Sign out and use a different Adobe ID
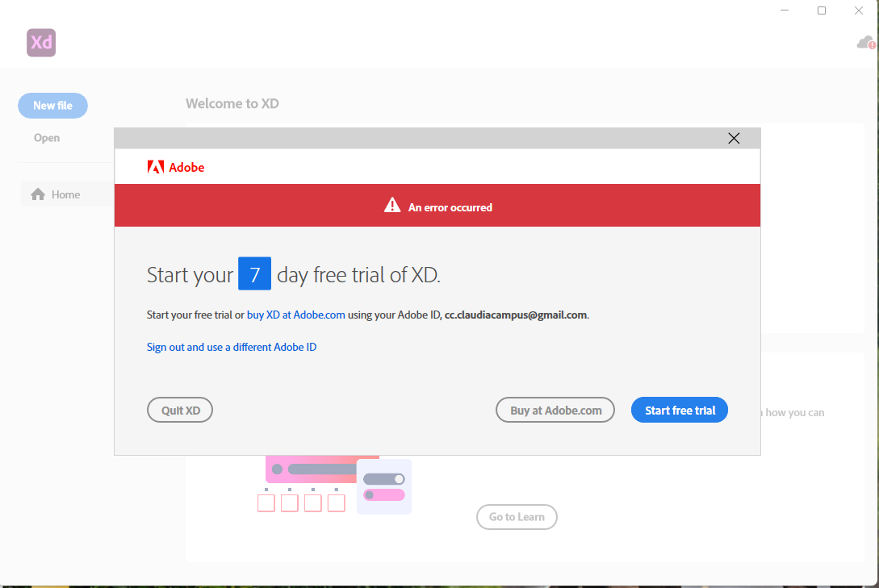Screen dimensions: 879x588 (232, 347)
